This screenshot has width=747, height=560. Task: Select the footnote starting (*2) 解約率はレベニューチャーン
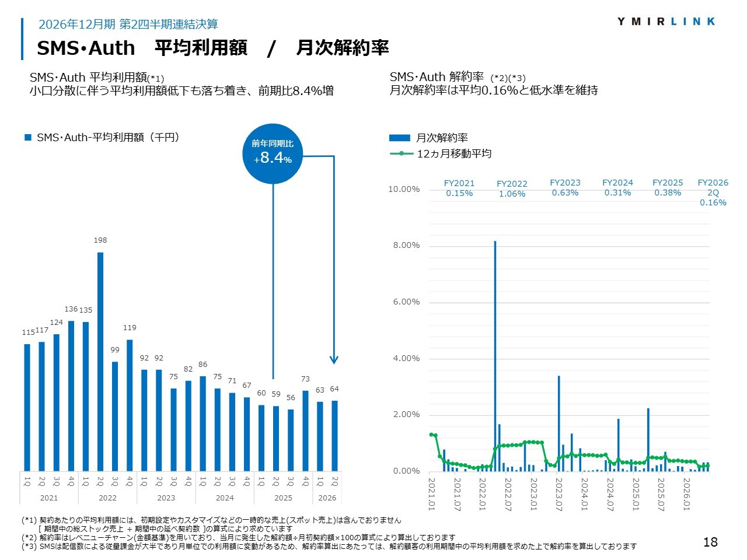click(x=238, y=538)
